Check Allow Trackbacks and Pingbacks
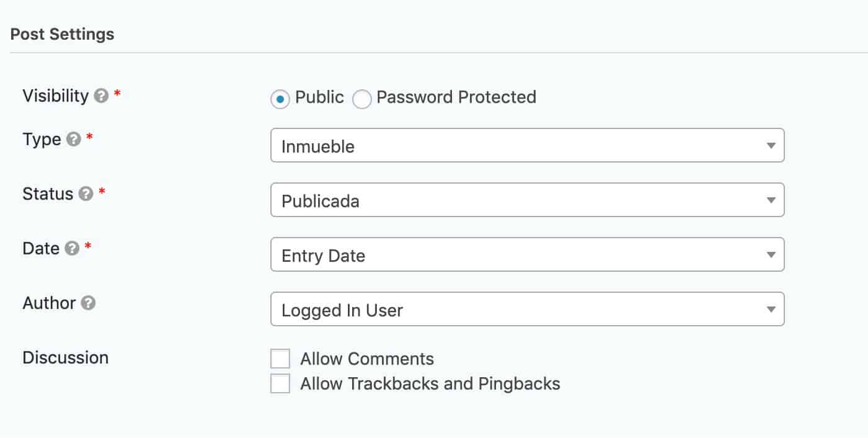This screenshot has width=868, height=438. [x=280, y=383]
